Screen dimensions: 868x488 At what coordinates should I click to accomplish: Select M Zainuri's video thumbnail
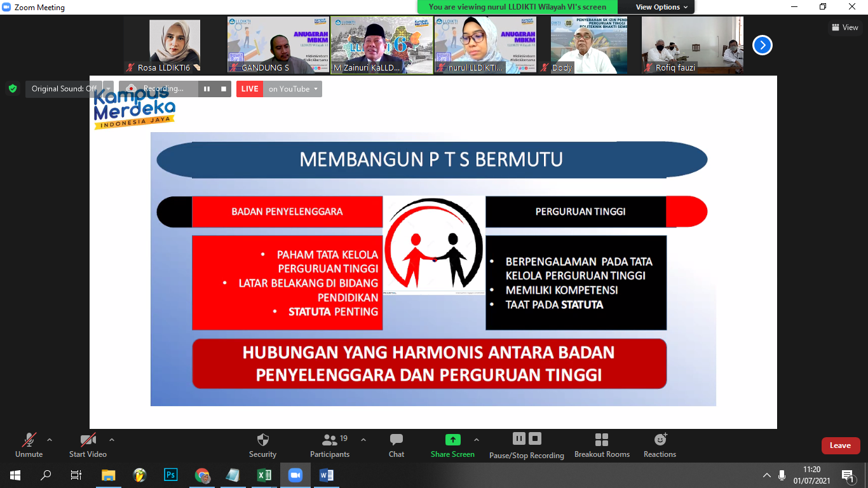coord(382,45)
